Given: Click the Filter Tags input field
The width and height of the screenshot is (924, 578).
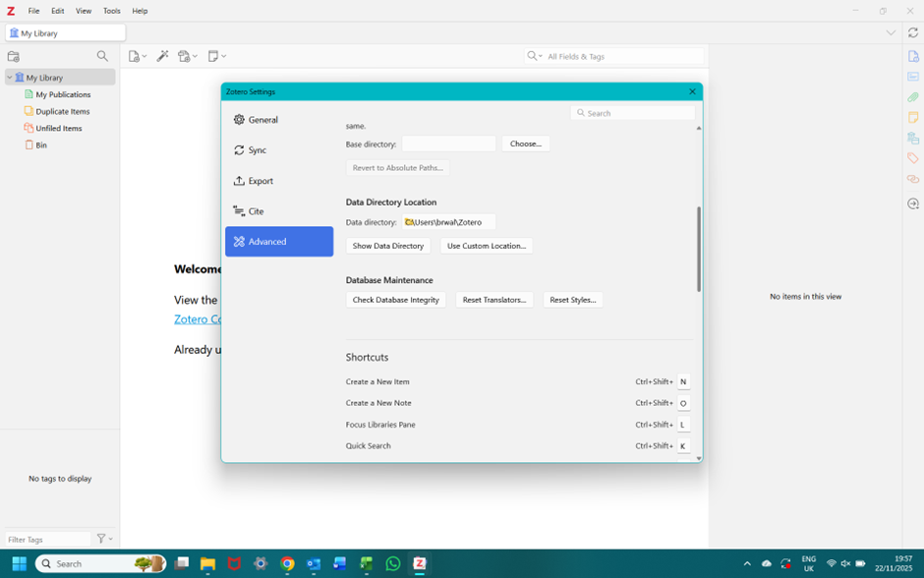Looking at the screenshot, I should coord(48,539).
